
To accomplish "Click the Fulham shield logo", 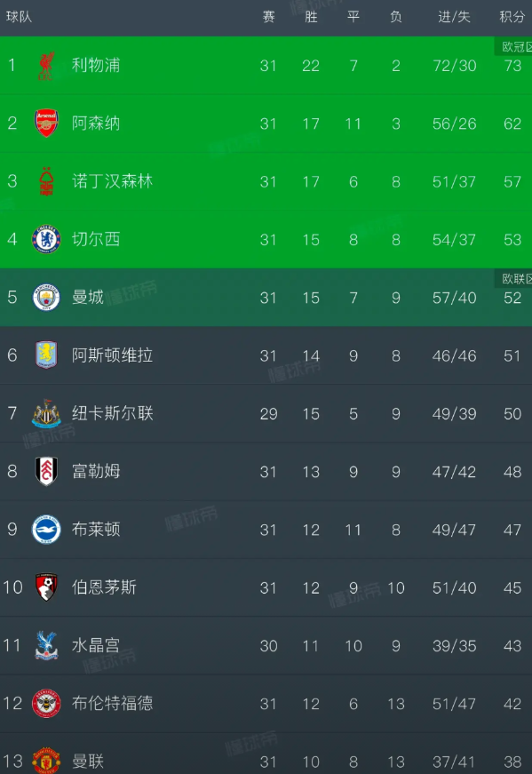I will click(46, 471).
